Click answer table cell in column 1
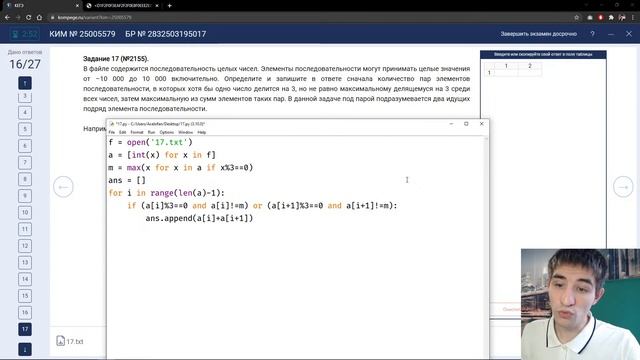 click(x=506, y=73)
